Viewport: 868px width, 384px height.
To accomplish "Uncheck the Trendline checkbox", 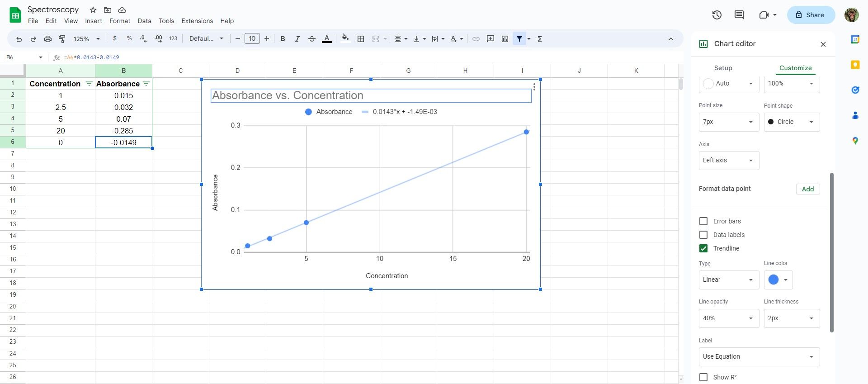I will coord(703,248).
